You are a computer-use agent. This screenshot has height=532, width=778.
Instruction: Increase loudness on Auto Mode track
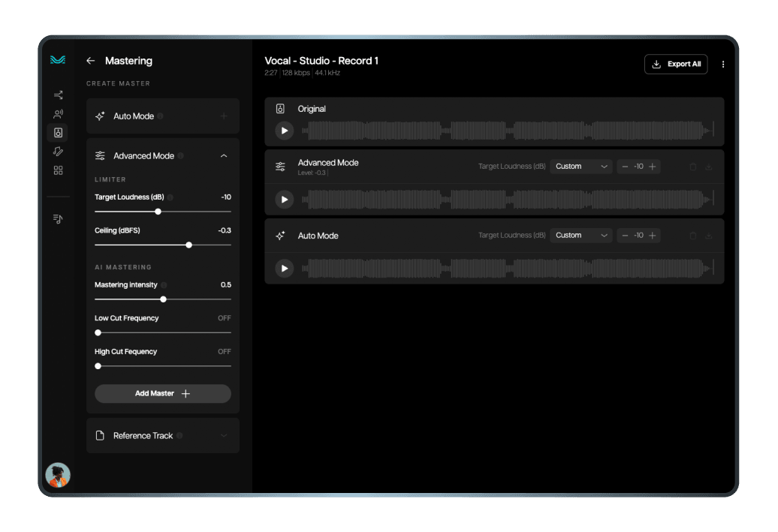point(653,236)
